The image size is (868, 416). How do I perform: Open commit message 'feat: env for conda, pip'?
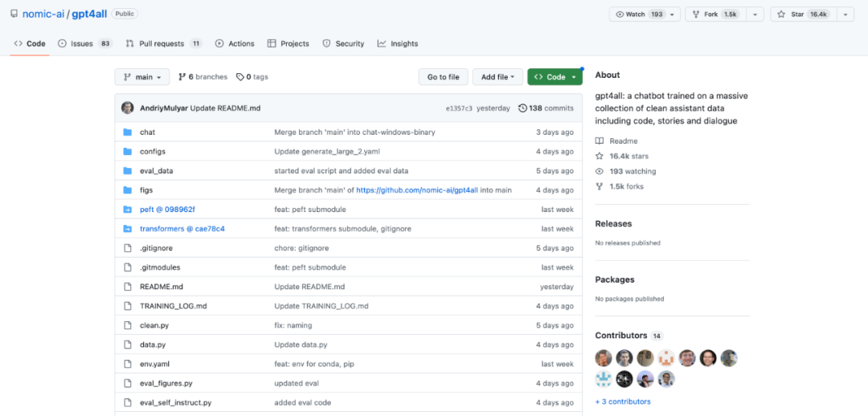pyautogui.click(x=316, y=364)
